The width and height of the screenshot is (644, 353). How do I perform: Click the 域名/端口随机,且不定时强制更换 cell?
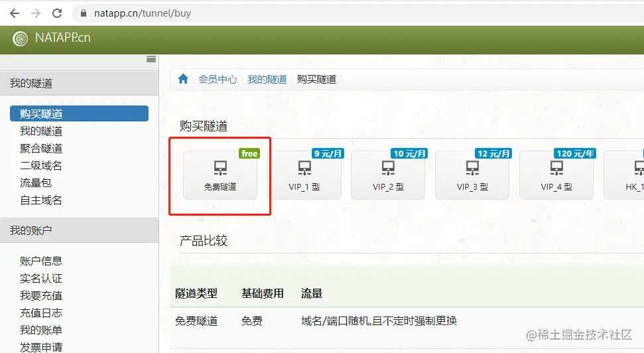[x=379, y=321]
